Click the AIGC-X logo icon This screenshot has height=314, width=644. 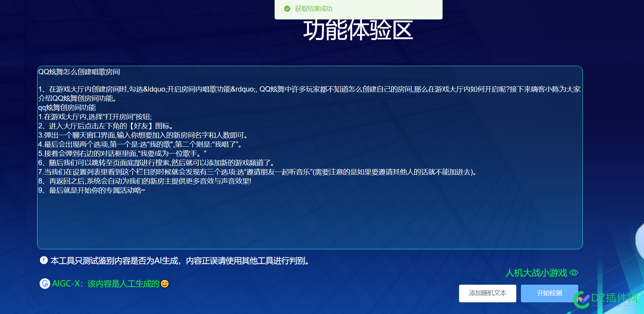coord(45,284)
